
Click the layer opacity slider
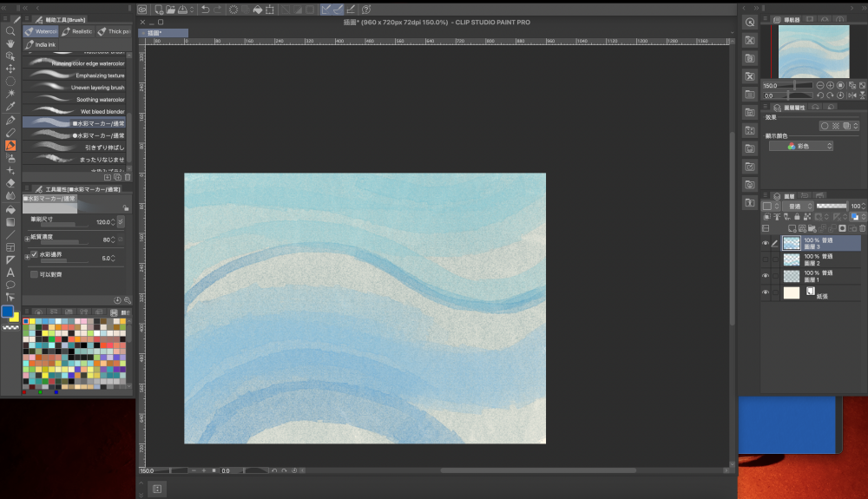click(x=832, y=206)
